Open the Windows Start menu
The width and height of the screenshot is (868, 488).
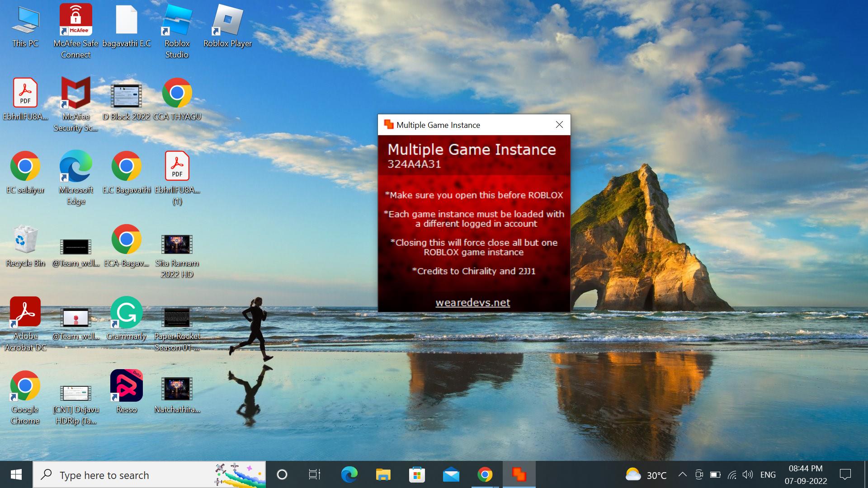(16, 474)
